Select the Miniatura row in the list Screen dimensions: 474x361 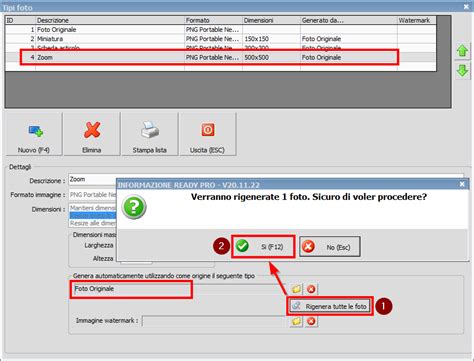221,39
